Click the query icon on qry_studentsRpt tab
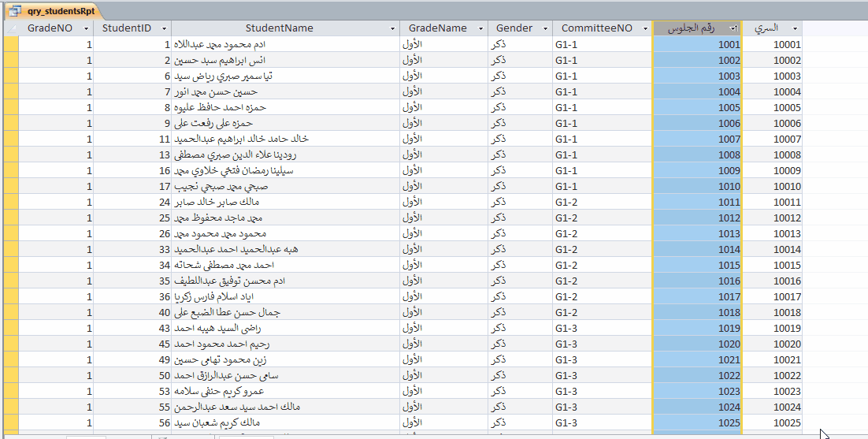Viewport: 868px width, 439px height. point(15,11)
